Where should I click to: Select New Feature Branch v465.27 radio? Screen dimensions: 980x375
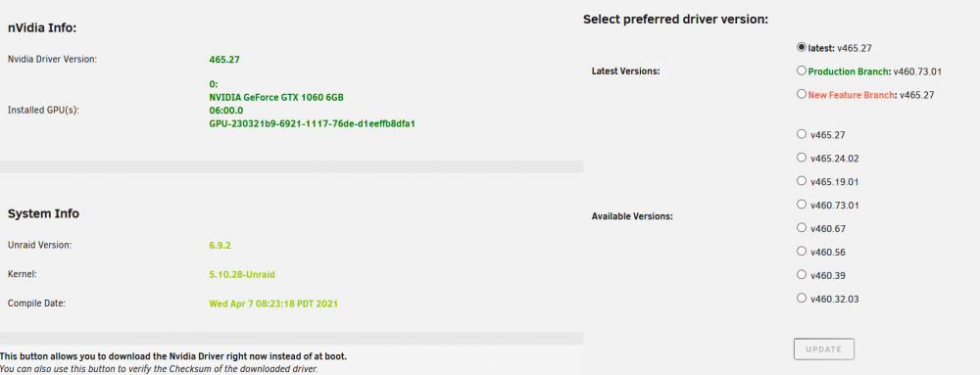(x=802, y=94)
